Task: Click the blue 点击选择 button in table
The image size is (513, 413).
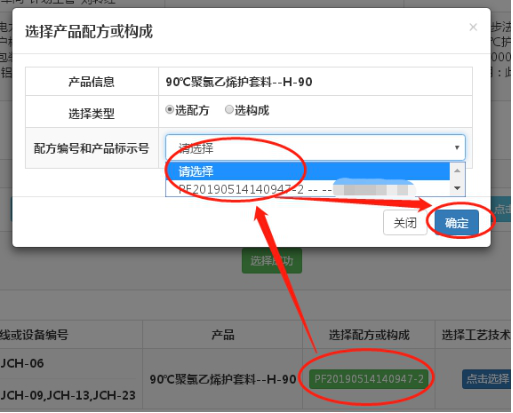Action: [487, 379]
